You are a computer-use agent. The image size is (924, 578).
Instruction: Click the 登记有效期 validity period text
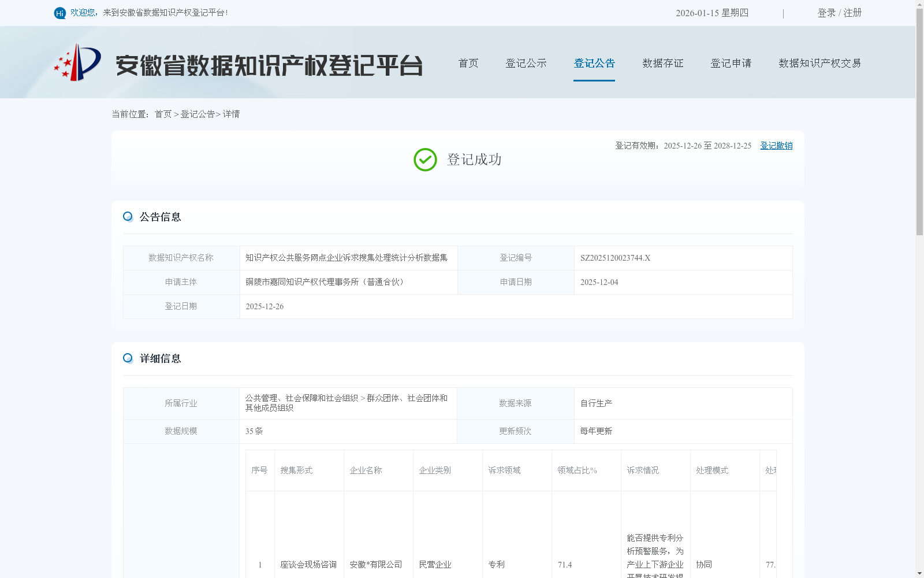click(683, 146)
